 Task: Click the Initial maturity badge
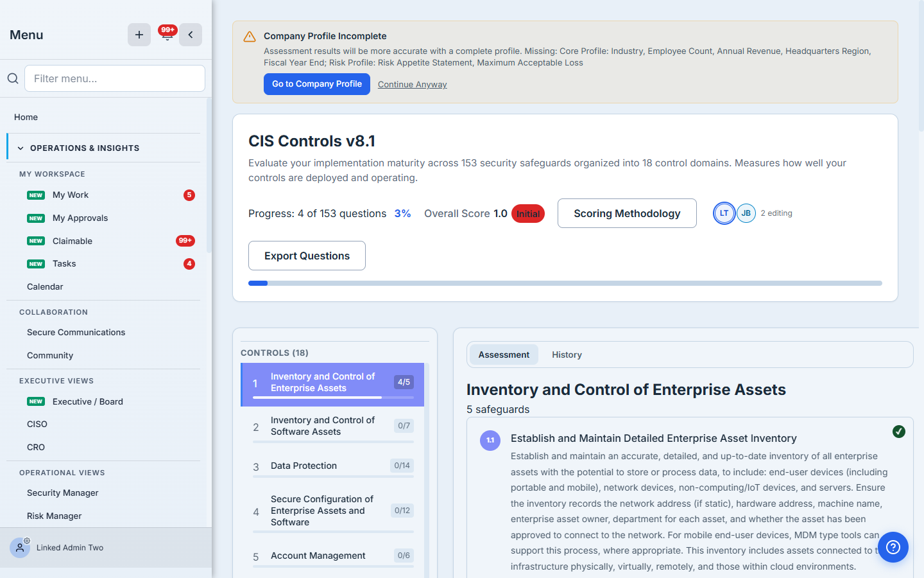point(528,214)
